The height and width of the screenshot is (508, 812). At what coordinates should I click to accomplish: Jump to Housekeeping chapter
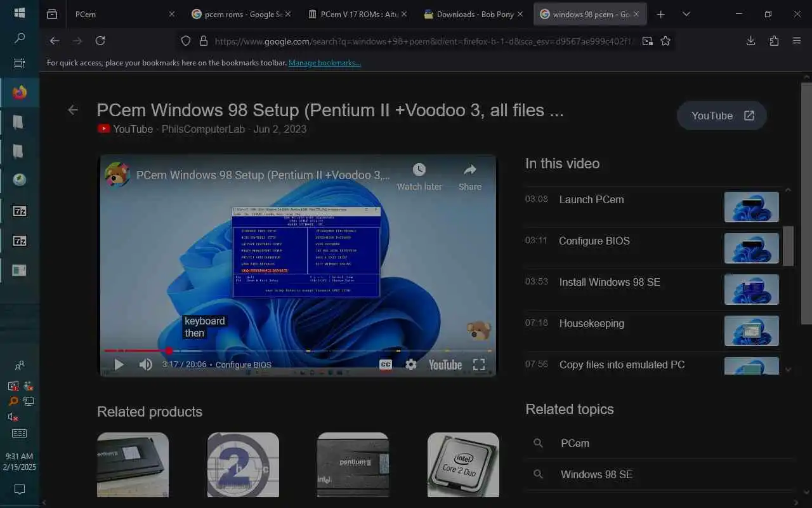coord(652,331)
